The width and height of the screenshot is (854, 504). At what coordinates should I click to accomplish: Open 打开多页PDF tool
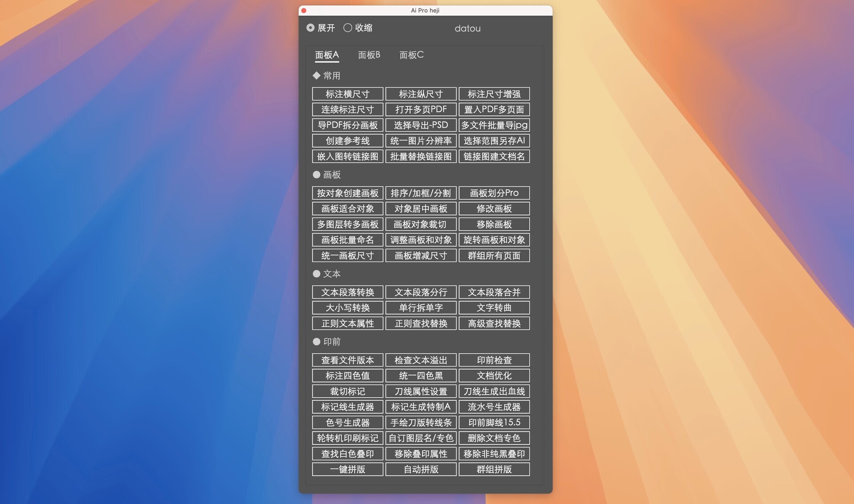pyautogui.click(x=421, y=109)
